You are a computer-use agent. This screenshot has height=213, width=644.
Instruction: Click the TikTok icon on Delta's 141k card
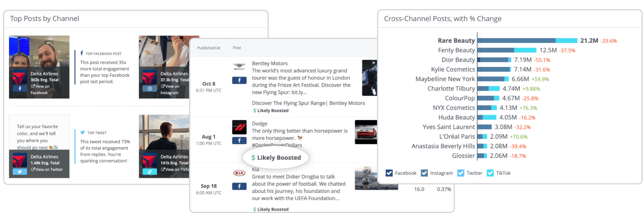tap(150, 171)
